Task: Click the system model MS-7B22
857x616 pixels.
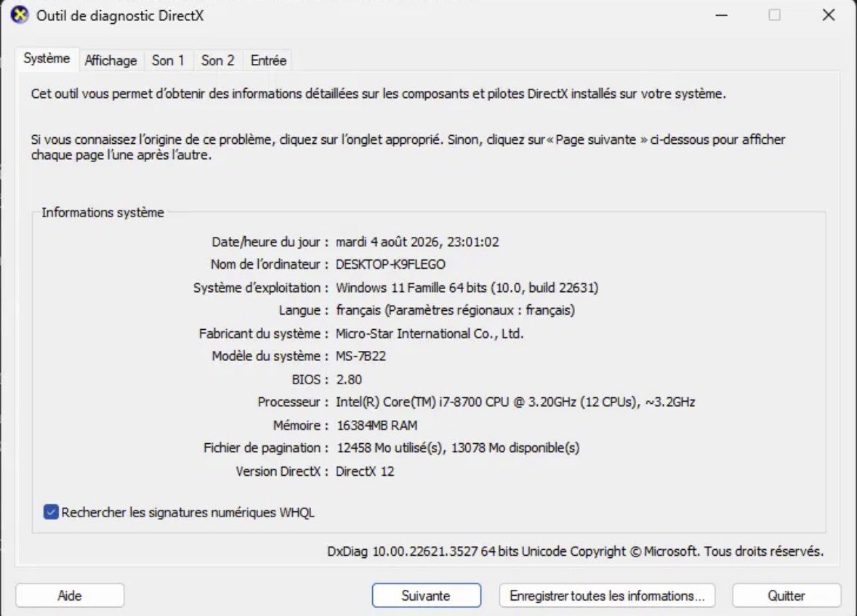Action: point(361,356)
